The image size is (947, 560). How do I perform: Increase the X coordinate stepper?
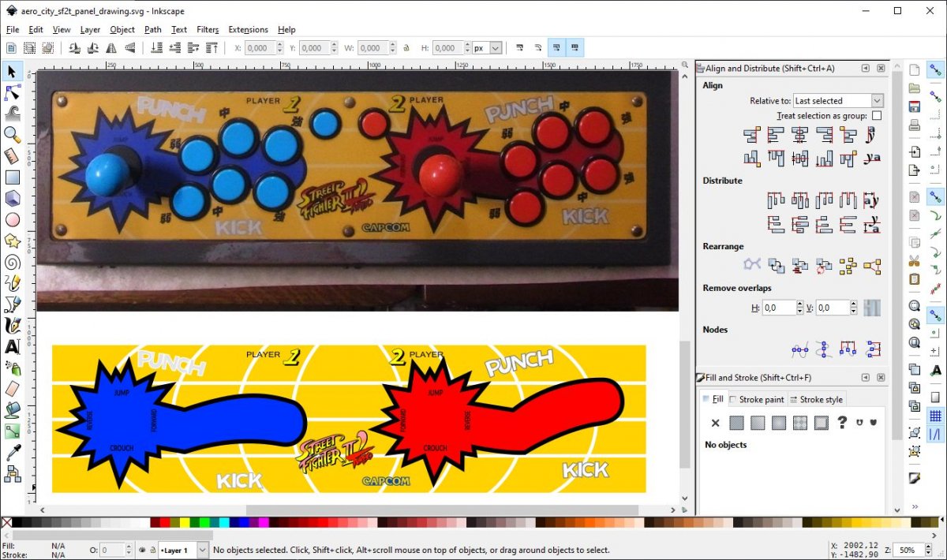point(279,45)
